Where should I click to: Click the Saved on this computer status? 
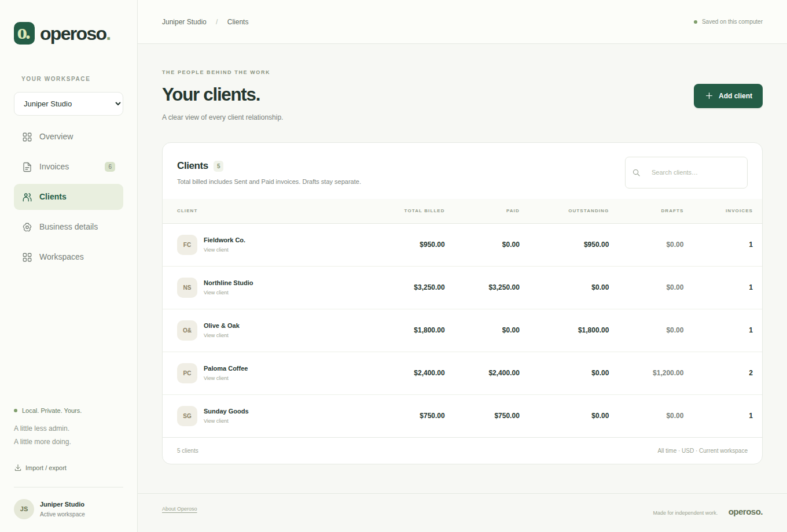click(728, 22)
